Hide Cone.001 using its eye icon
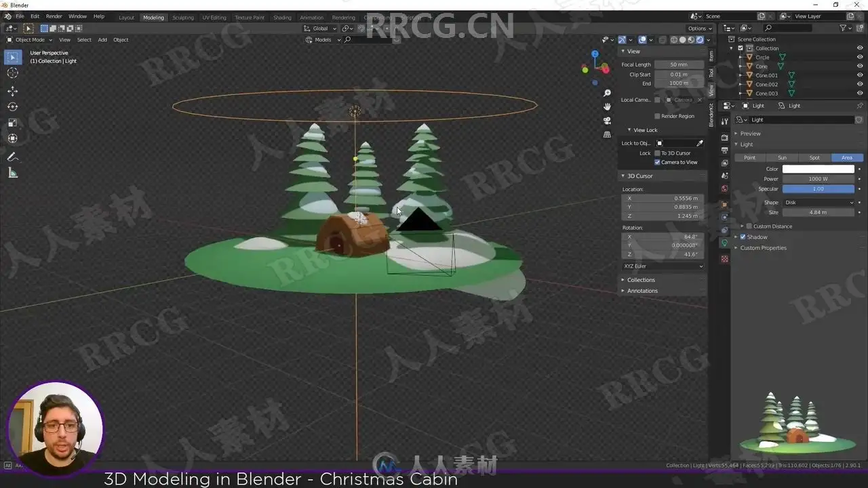 click(860, 75)
